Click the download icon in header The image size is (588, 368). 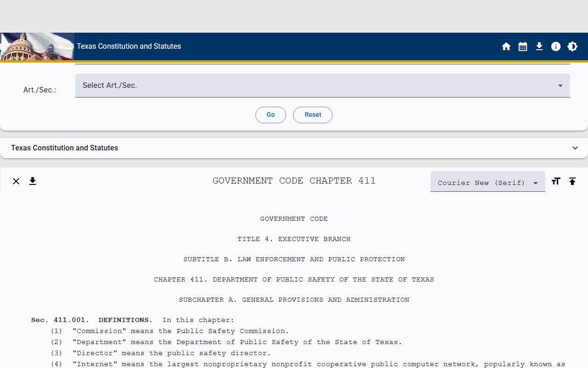pyautogui.click(x=539, y=46)
